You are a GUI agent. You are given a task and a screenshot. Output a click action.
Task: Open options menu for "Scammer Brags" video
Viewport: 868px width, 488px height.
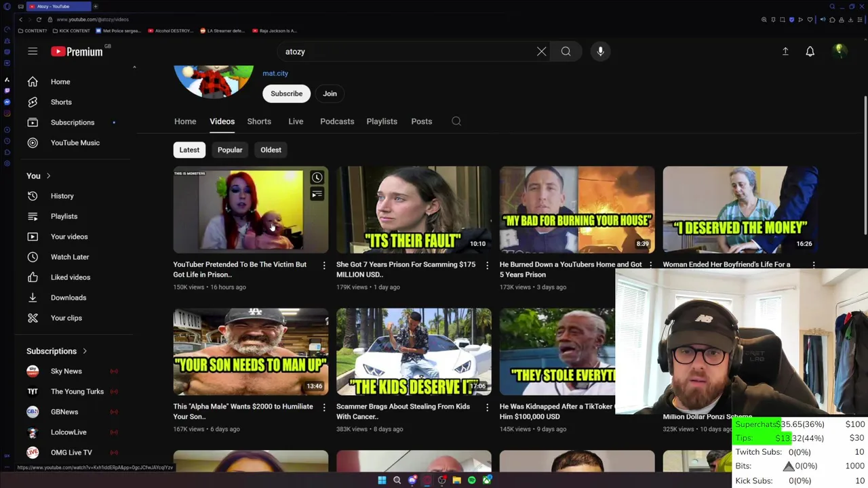coord(487,407)
